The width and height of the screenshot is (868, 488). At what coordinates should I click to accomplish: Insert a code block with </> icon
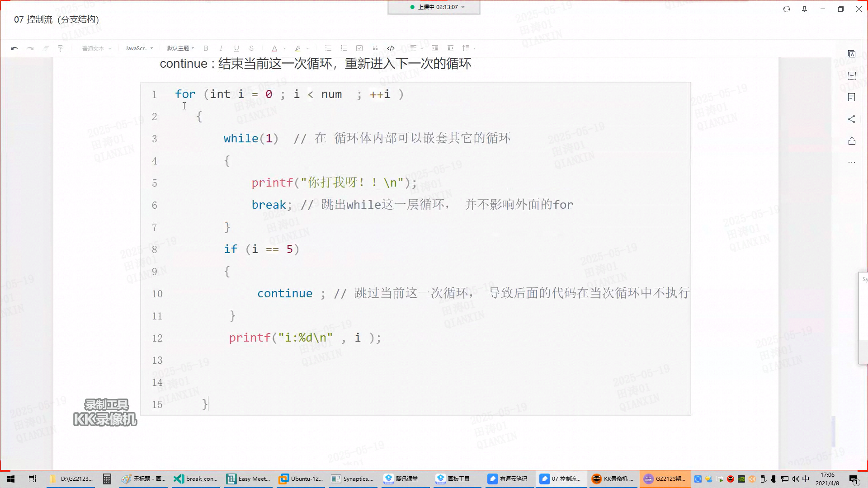coord(391,48)
